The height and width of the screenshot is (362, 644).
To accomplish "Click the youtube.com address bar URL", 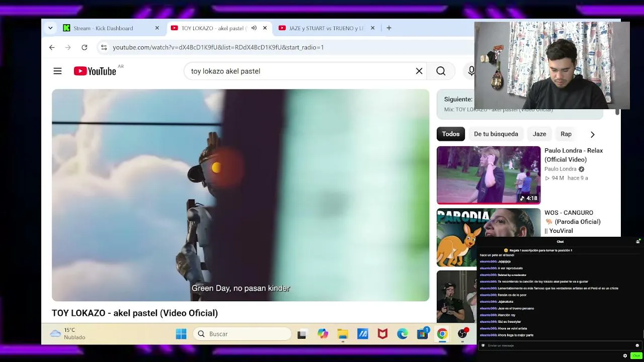I will [218, 47].
